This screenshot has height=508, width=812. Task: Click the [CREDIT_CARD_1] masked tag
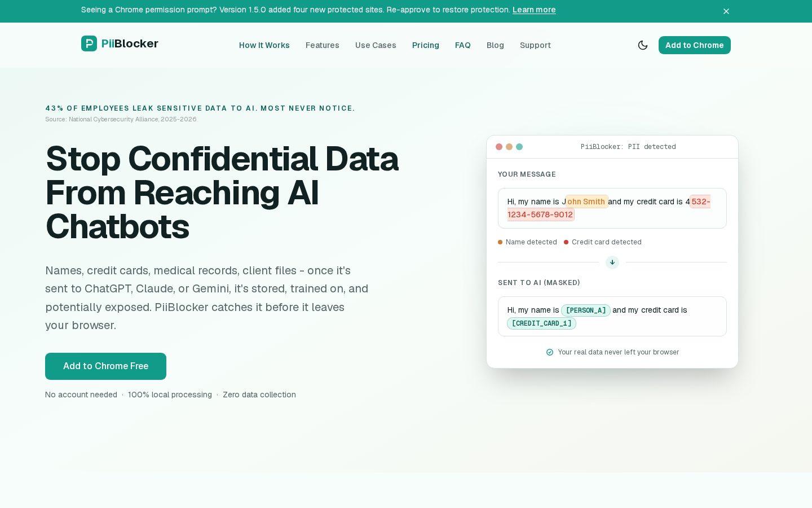click(541, 323)
